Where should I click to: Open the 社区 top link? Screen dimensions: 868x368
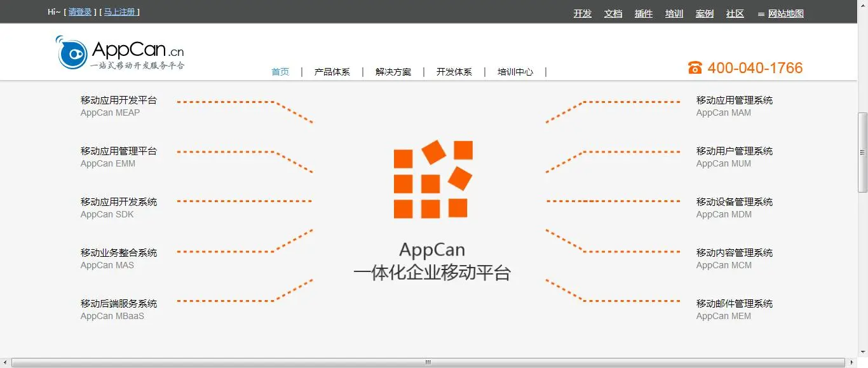(735, 13)
